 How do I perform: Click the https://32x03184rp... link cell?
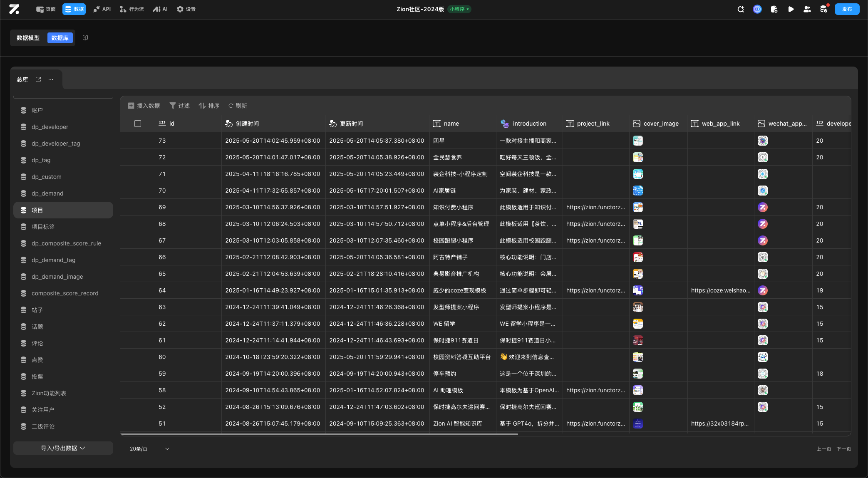[x=721, y=424]
